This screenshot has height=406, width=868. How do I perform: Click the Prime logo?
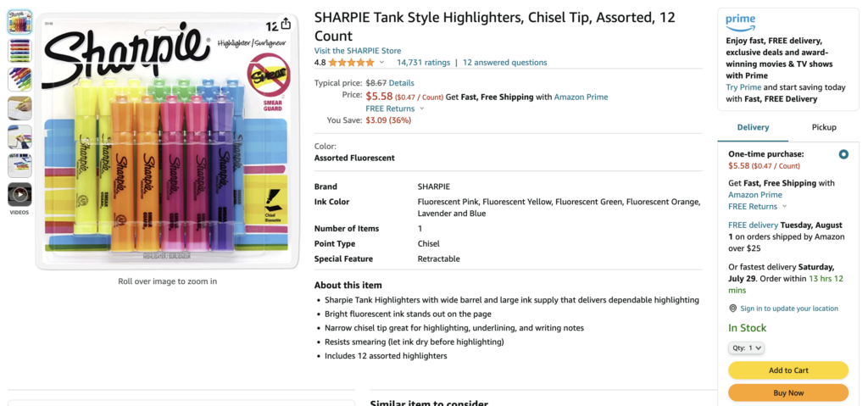(x=741, y=23)
